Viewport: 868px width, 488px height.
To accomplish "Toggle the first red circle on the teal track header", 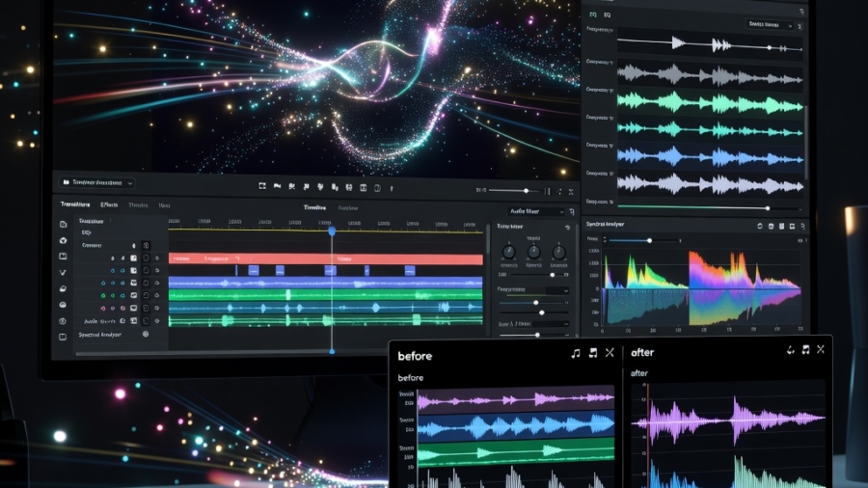I will (103, 309).
